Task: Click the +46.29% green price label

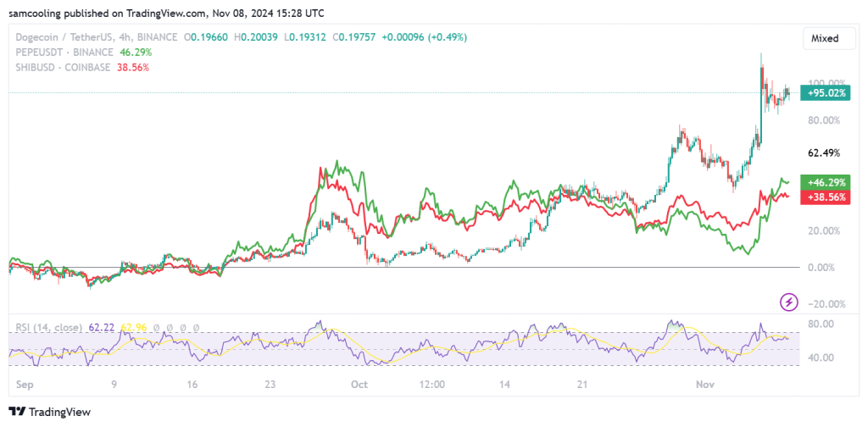Action: point(826,182)
